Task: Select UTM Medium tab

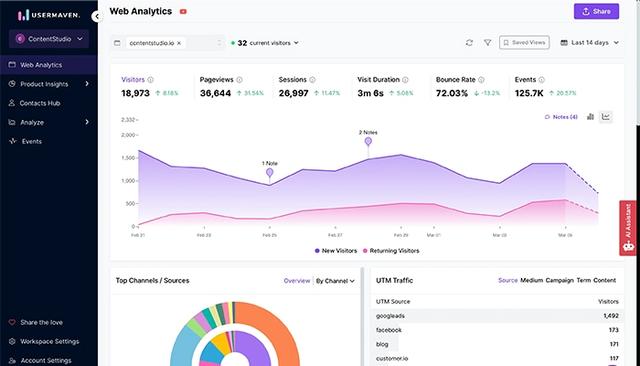Action: click(x=531, y=280)
